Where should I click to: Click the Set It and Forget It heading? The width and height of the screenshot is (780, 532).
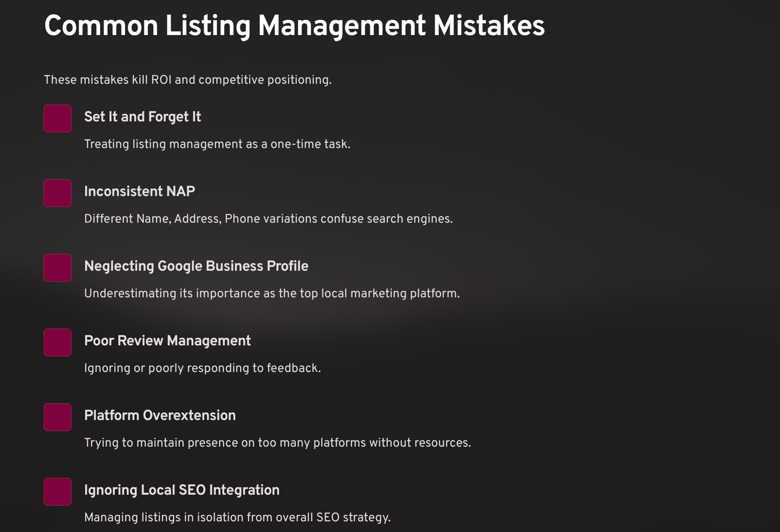pos(142,117)
